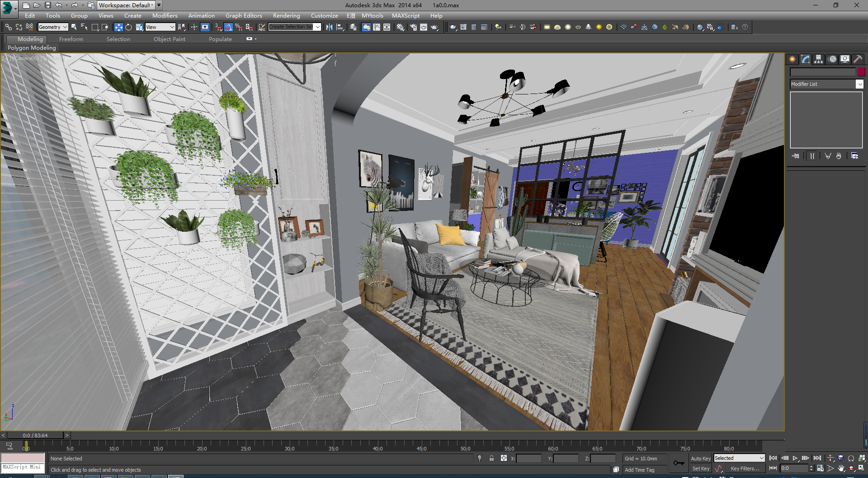Toggle the Angle Snap button

(228, 27)
